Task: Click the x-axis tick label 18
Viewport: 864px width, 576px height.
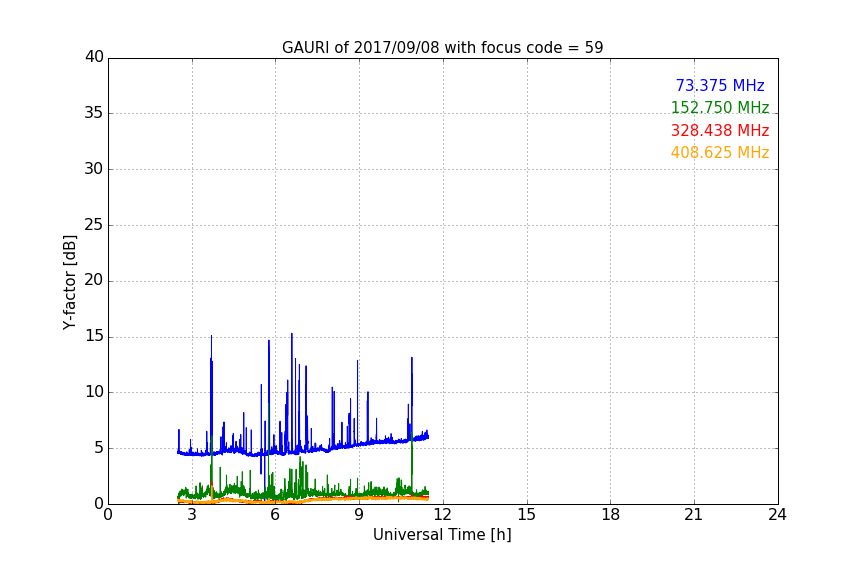Action: click(611, 515)
